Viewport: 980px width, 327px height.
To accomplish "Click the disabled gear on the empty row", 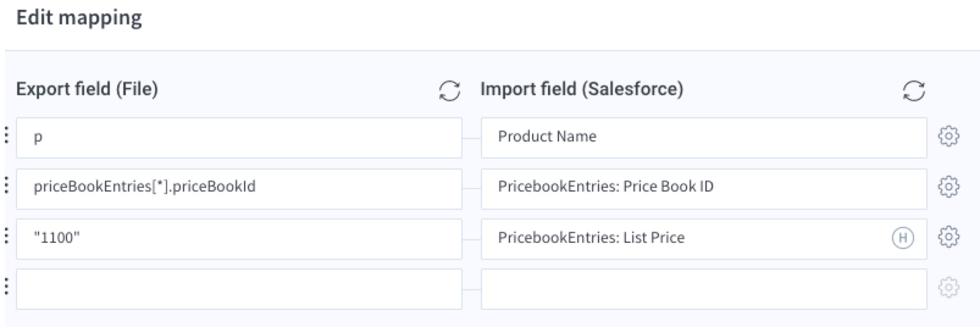I will click(948, 287).
